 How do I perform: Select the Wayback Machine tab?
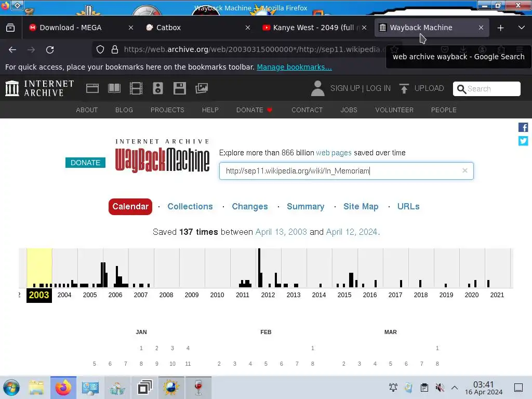coord(432,28)
